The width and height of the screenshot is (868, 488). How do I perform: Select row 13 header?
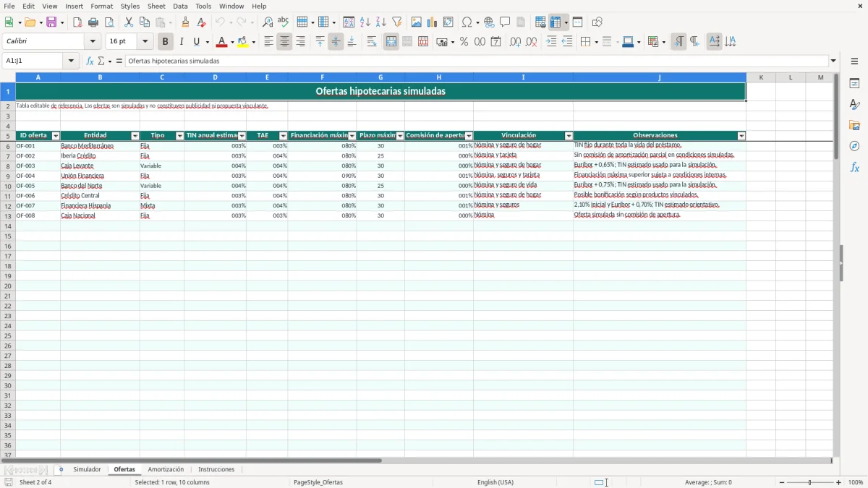[8, 215]
